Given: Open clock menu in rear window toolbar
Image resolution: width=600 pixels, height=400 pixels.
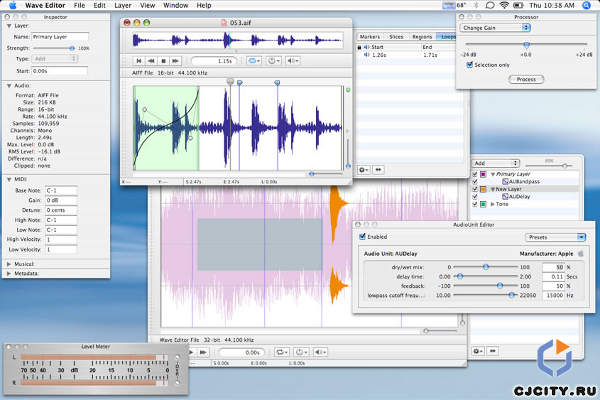Looking at the screenshot, I should coord(301,352).
